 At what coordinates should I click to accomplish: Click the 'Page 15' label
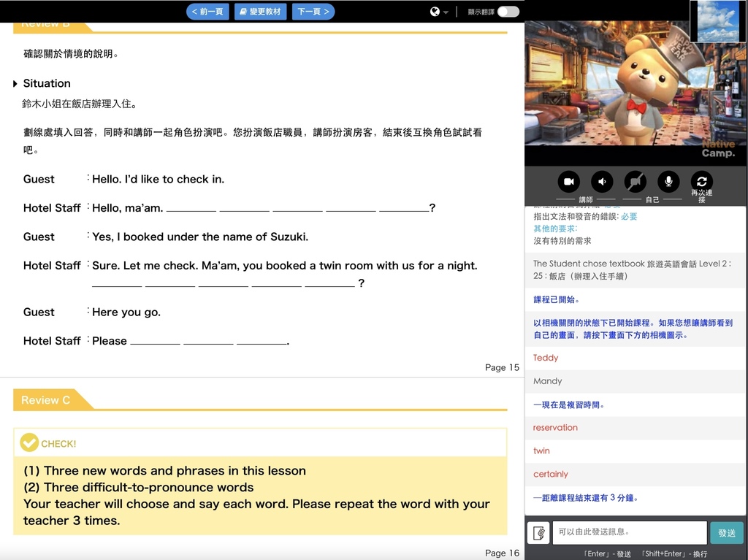point(502,367)
